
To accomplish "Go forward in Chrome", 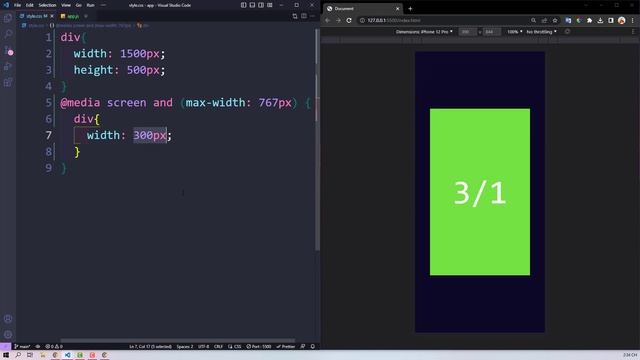I will coord(338,20).
